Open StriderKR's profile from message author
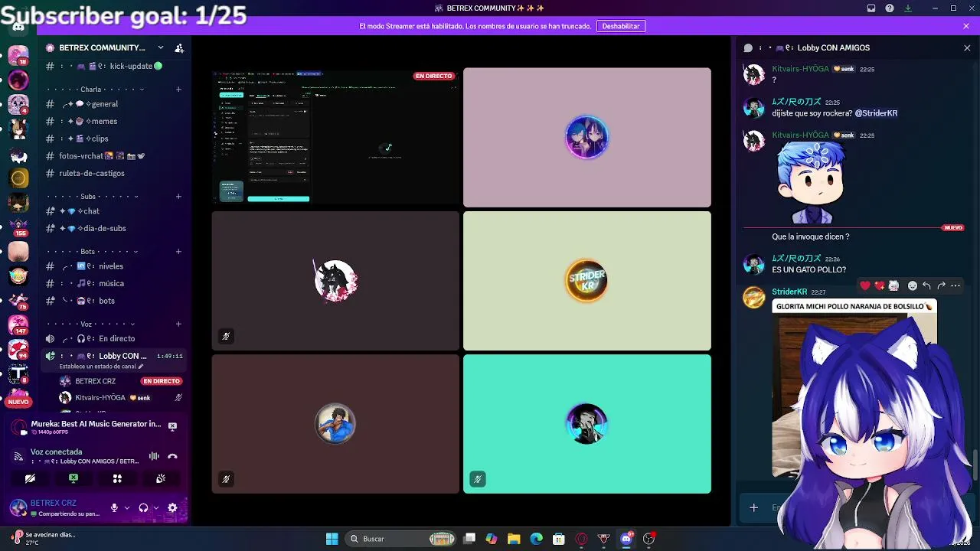Screen dimensions: 980x551 click(789, 292)
